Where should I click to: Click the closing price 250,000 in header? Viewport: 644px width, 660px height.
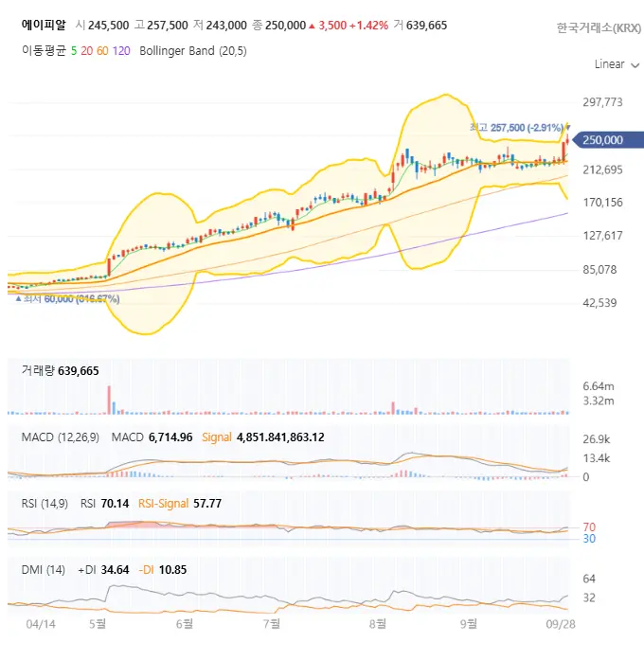(x=285, y=26)
